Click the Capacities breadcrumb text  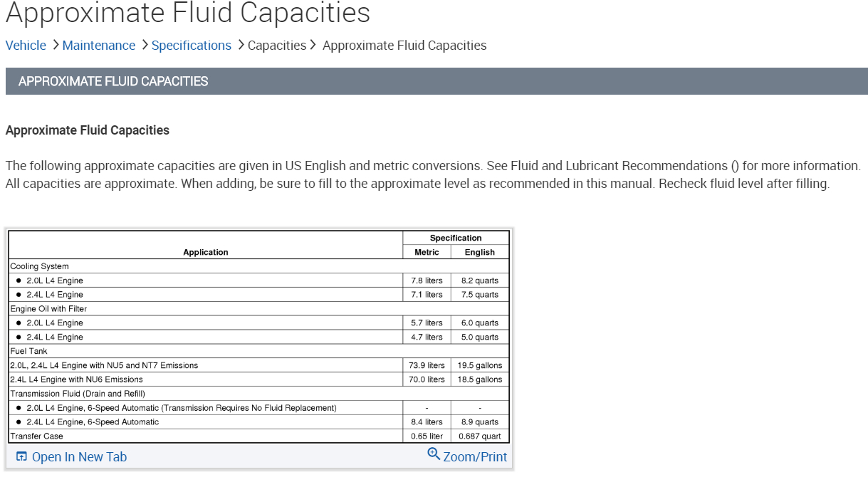277,46
